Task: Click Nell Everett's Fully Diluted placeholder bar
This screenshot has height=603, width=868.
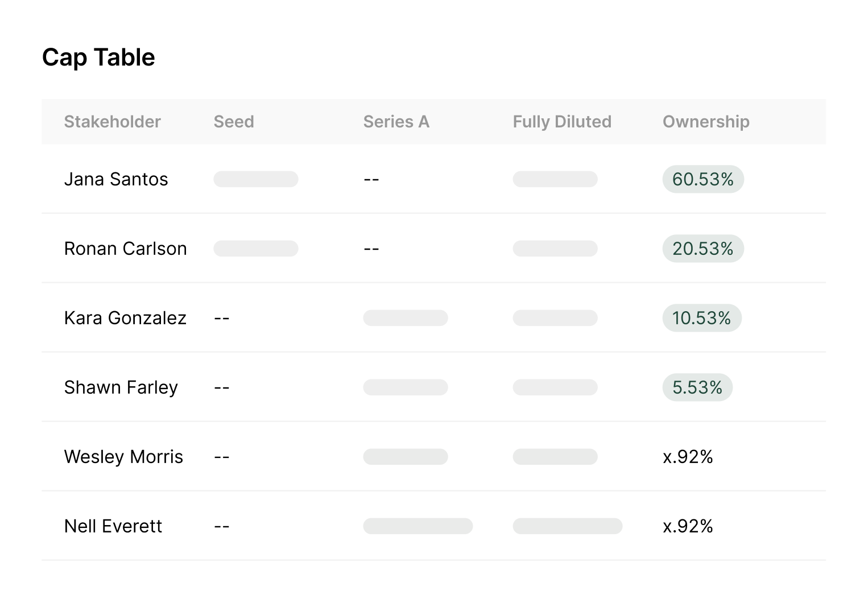Action: 567,526
